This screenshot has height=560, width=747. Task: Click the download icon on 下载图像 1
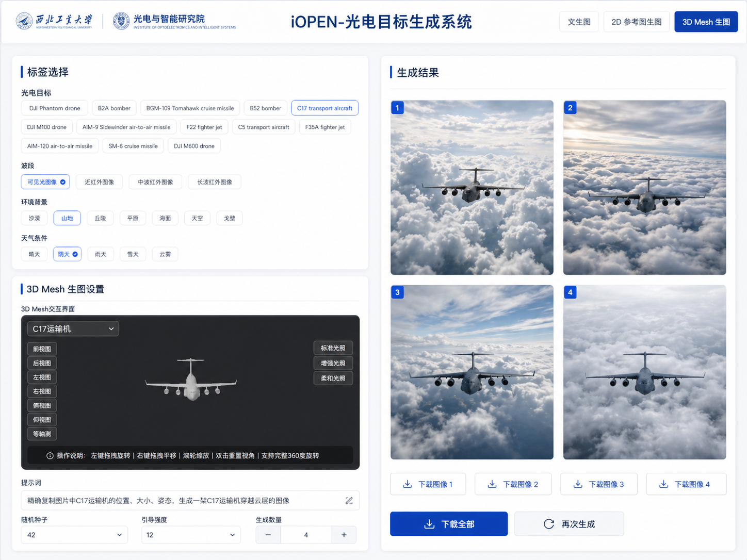(408, 484)
